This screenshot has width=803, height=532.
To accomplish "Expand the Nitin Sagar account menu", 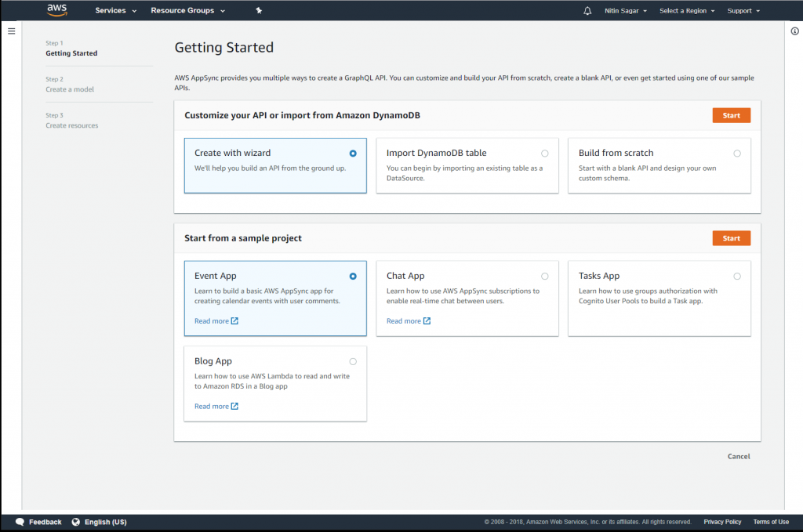I will click(625, 11).
